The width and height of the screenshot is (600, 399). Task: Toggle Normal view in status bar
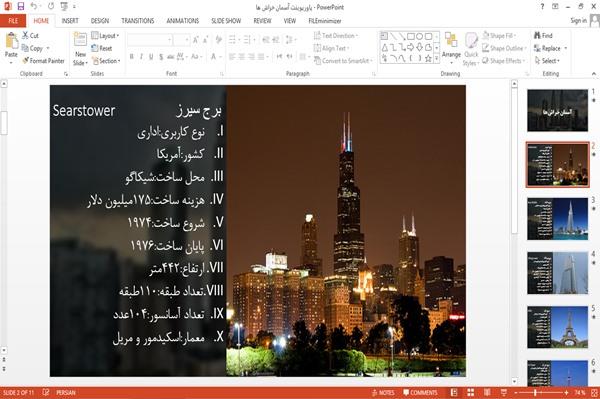[454, 392]
